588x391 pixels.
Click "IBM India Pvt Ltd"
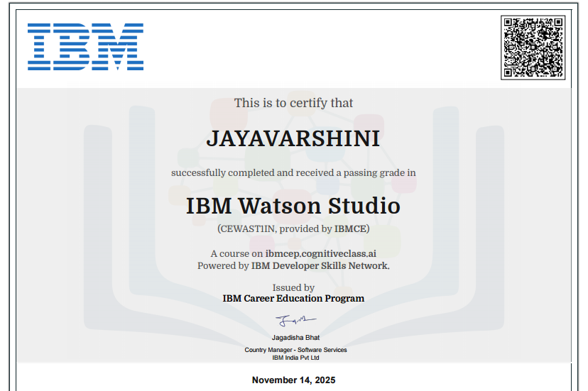(295, 358)
